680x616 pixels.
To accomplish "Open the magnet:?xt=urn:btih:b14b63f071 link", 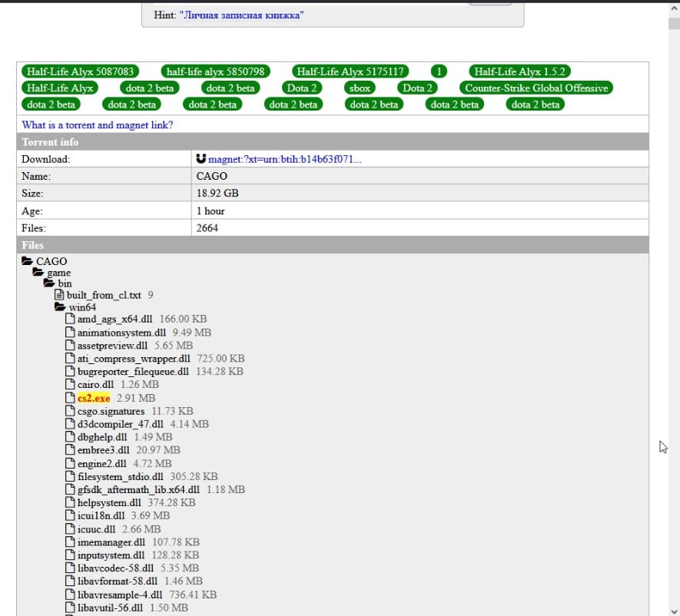I will (284, 159).
